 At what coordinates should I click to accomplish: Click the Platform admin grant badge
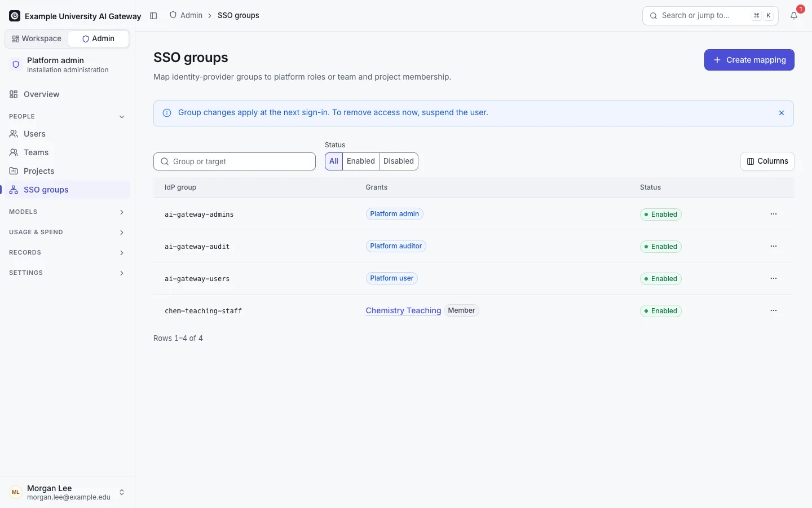395,214
